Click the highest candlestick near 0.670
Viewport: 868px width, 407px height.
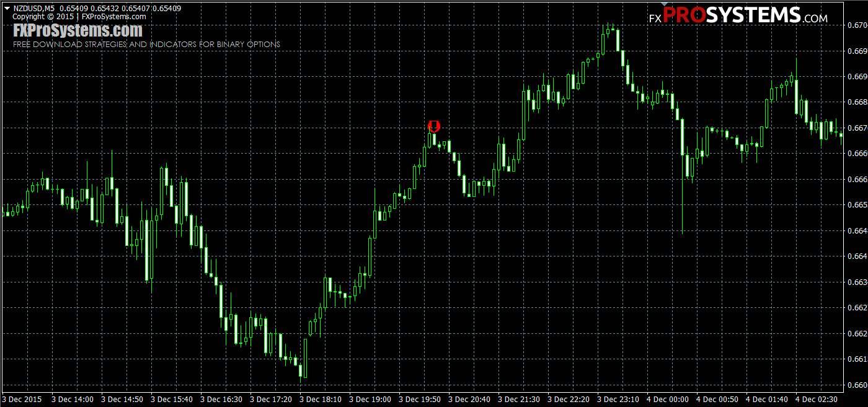(x=608, y=31)
